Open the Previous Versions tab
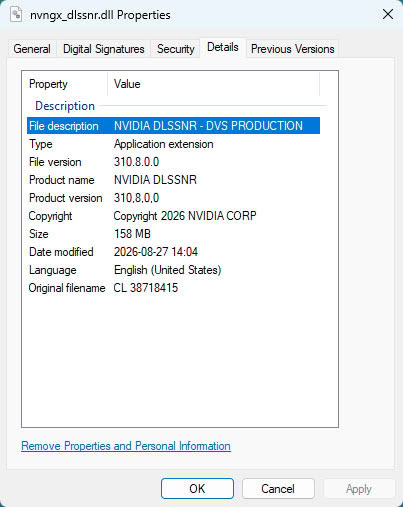Screen dimensions: 403x507 click(x=293, y=49)
